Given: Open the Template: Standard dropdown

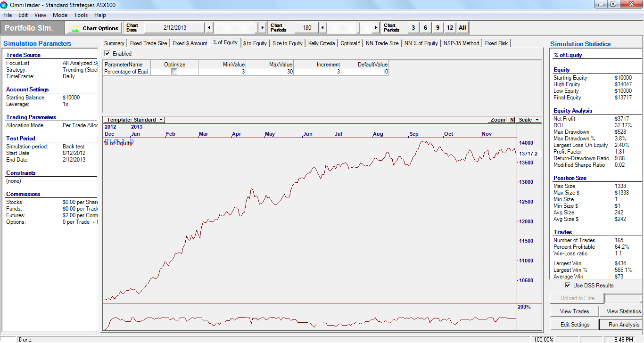Looking at the screenshot, I should [135, 120].
